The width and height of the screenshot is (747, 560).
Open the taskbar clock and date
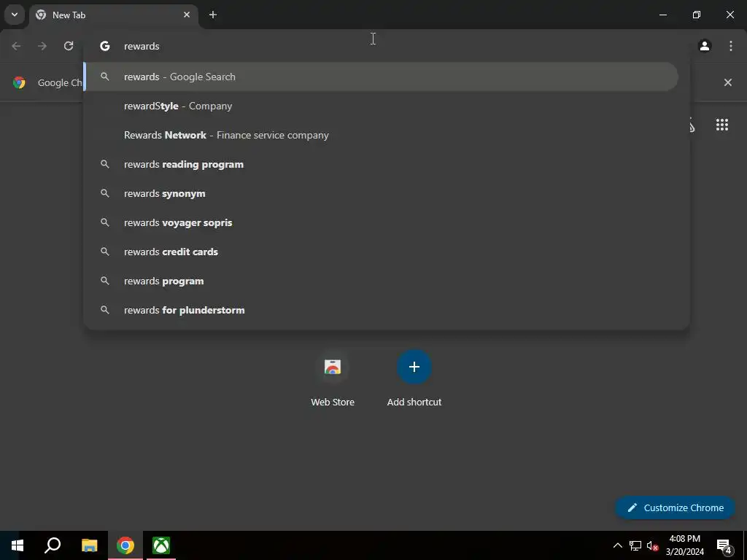[684, 545]
